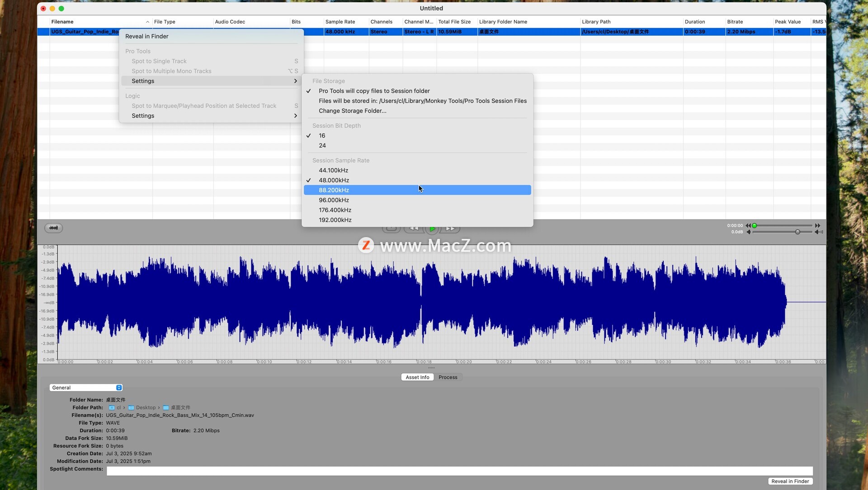Viewport: 868px width, 490px height.
Task: Click the /Users/cl/Desktop library path cell
Action: (x=632, y=32)
